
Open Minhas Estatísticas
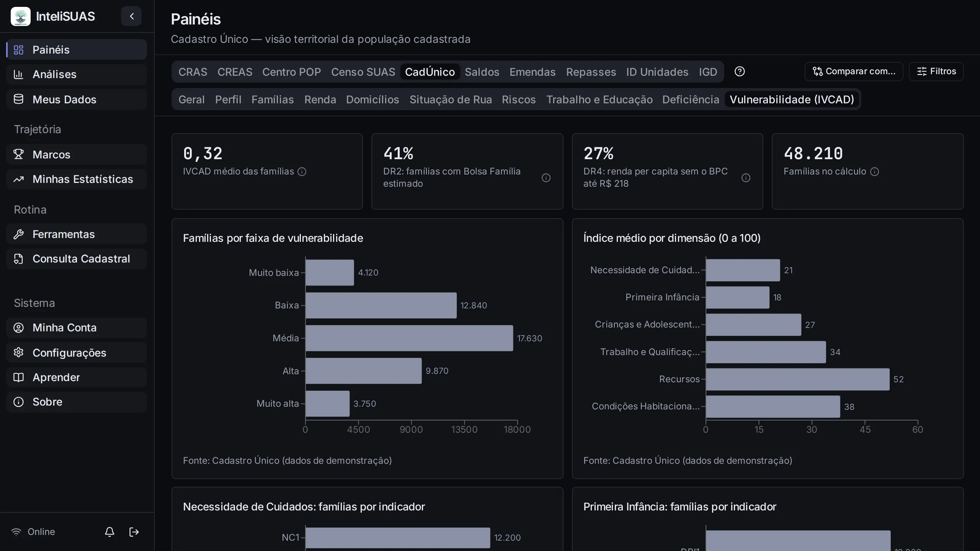click(77, 179)
